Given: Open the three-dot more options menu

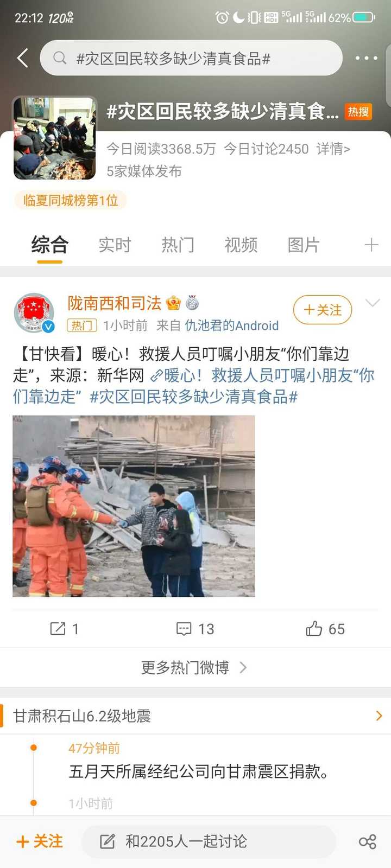Looking at the screenshot, I should 367,58.
